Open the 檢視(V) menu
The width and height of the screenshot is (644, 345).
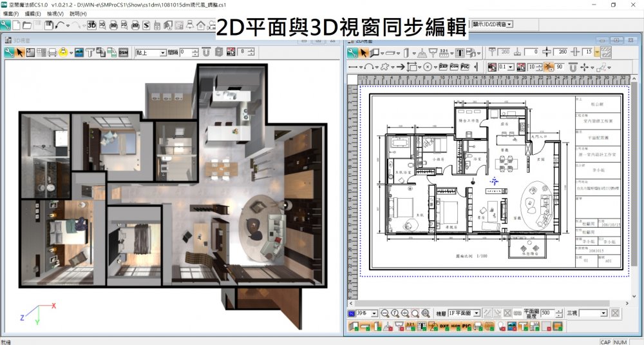tap(55, 14)
